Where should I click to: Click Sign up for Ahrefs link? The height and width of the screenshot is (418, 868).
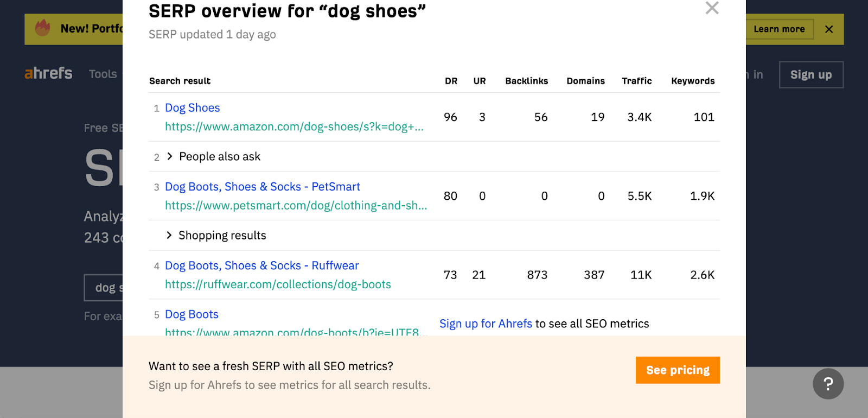point(486,324)
